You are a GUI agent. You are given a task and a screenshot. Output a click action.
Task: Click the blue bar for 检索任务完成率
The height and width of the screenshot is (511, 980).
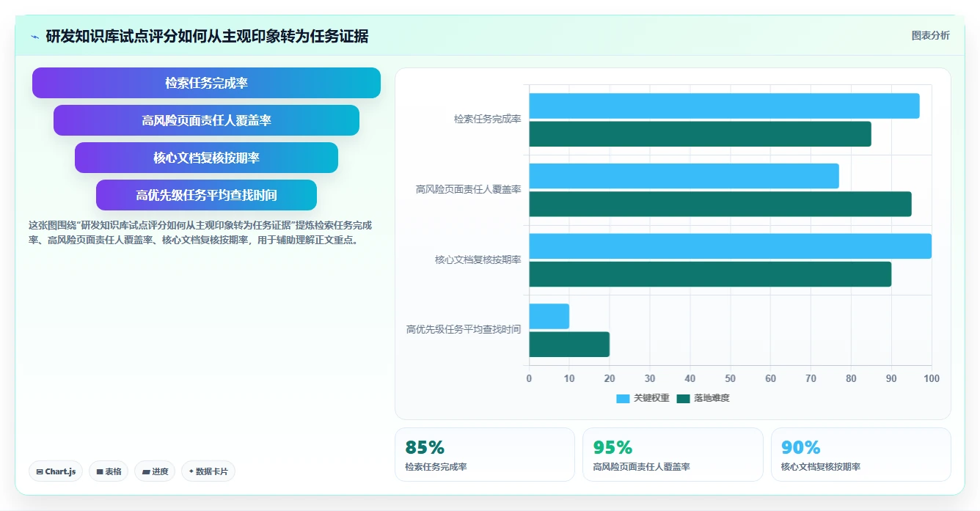pyautogui.click(x=724, y=106)
